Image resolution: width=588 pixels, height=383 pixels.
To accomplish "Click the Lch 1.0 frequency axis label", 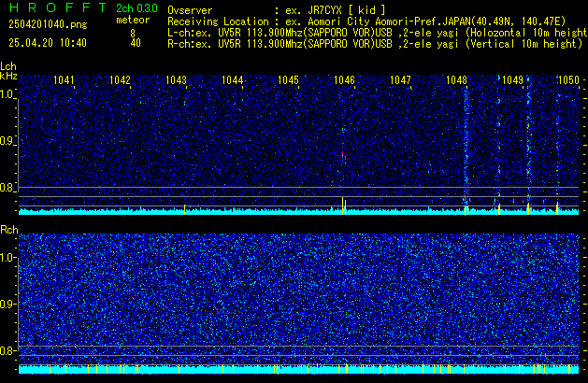I will point(7,94).
